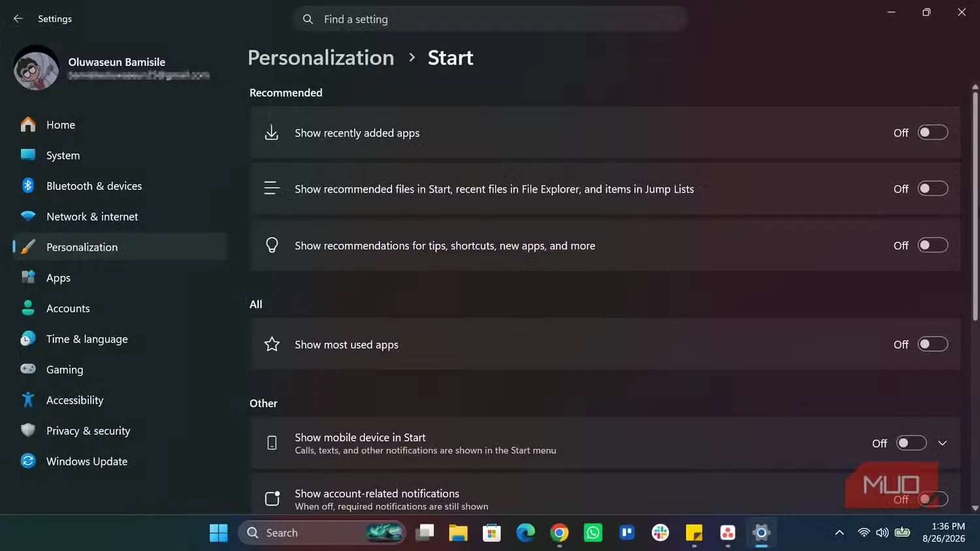Click Oluwaseun Bamisile account name
Viewport: 980px width, 551px height.
click(x=117, y=62)
